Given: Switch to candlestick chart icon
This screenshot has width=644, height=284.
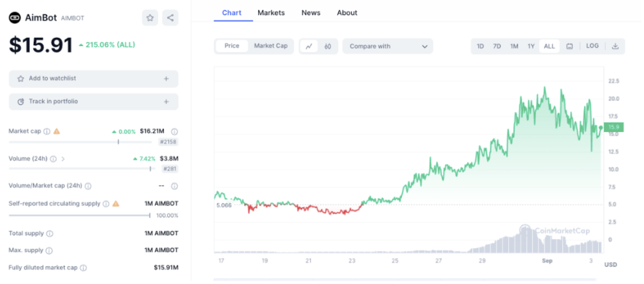Looking at the screenshot, I should click(328, 46).
